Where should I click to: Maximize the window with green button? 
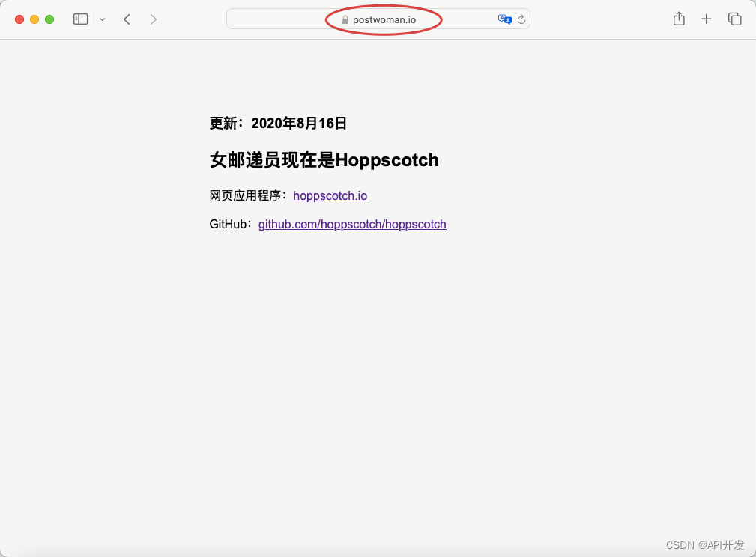(49, 19)
